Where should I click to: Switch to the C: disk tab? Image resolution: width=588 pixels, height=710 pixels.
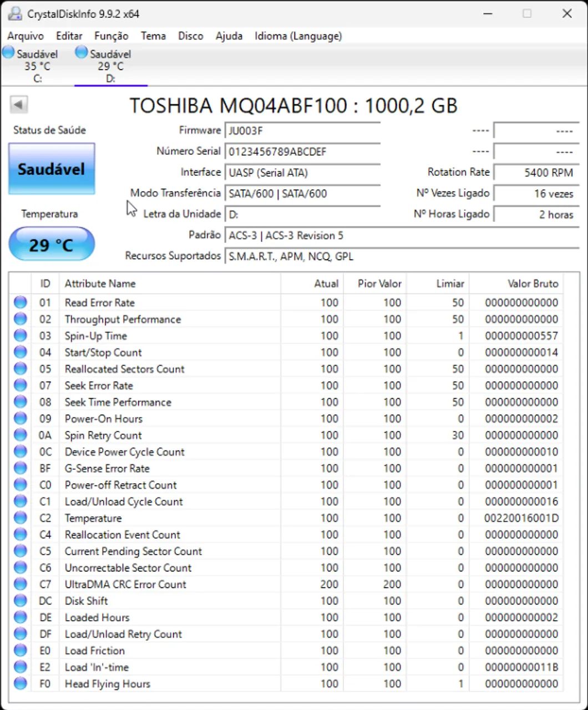pyautogui.click(x=38, y=65)
